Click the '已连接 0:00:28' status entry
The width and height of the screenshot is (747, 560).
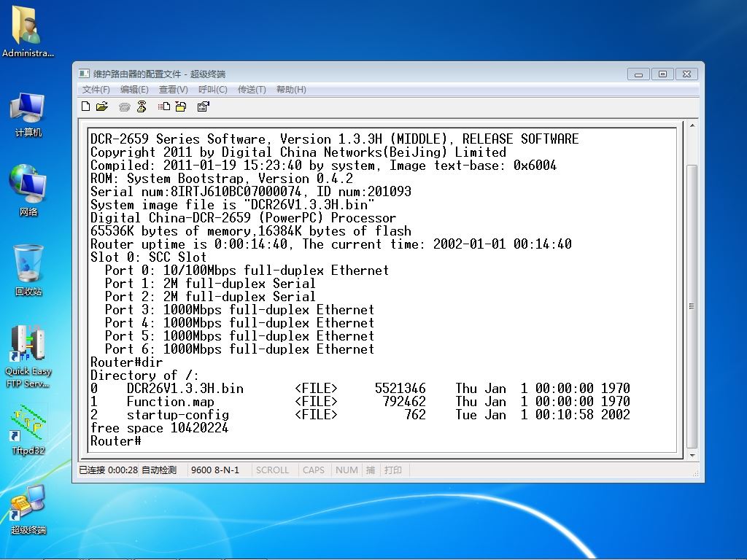coord(108,470)
